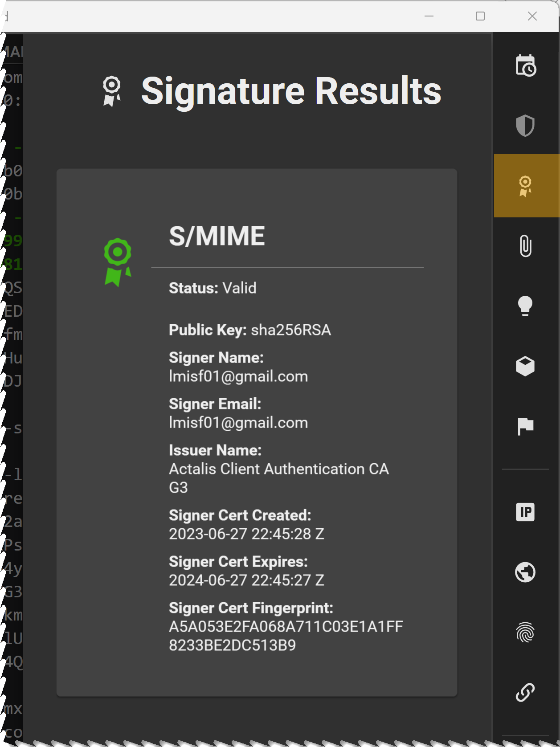Click the green S/MIME ribbon badge

118,262
